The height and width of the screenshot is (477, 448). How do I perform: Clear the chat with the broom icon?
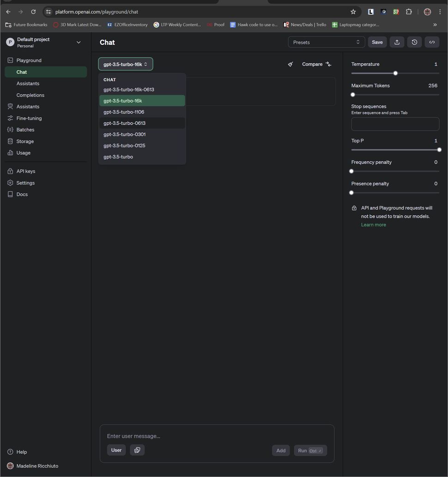pyautogui.click(x=290, y=64)
